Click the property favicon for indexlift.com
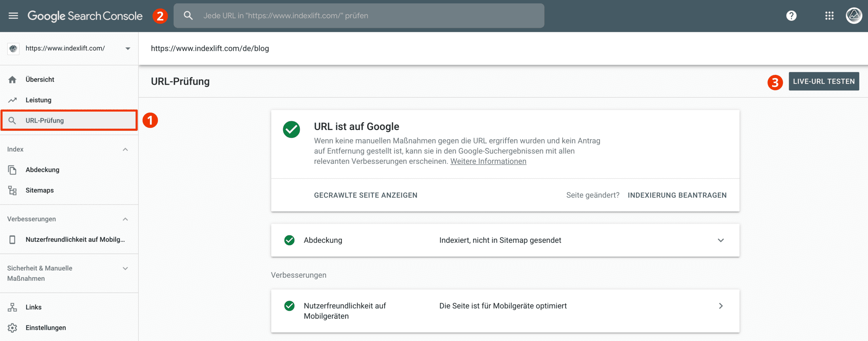Screen dimensions: 868x341 click(x=13, y=49)
